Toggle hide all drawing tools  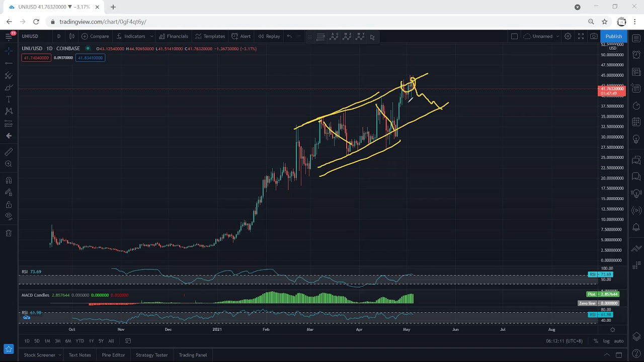[9, 217]
